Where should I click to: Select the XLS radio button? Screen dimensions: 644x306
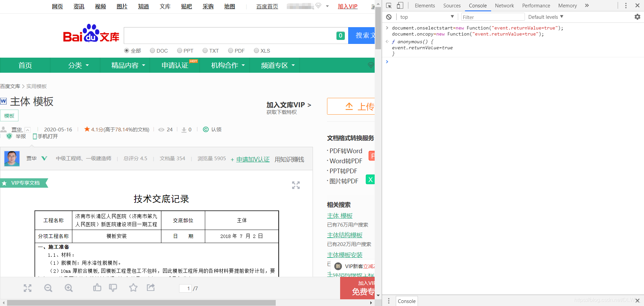pos(256,51)
